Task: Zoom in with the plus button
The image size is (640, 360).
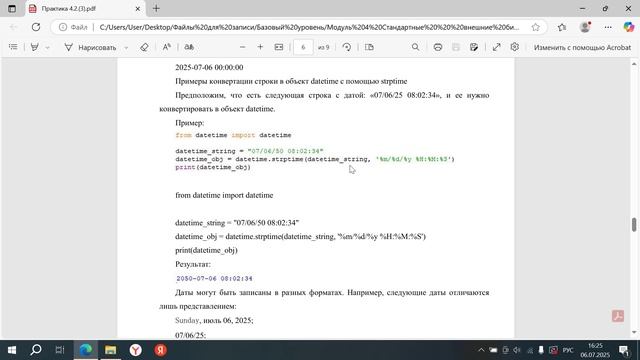Action: [260, 47]
